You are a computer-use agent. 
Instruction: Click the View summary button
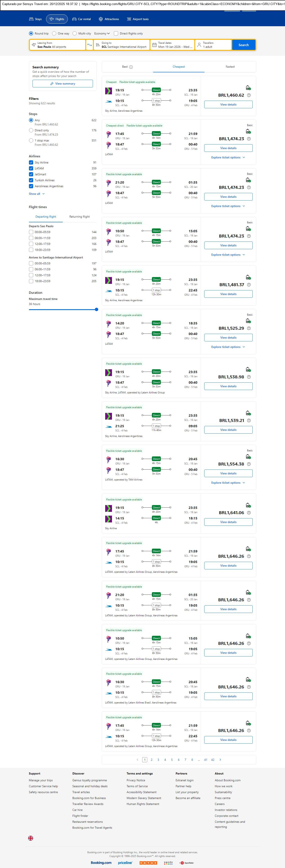coord(63,84)
